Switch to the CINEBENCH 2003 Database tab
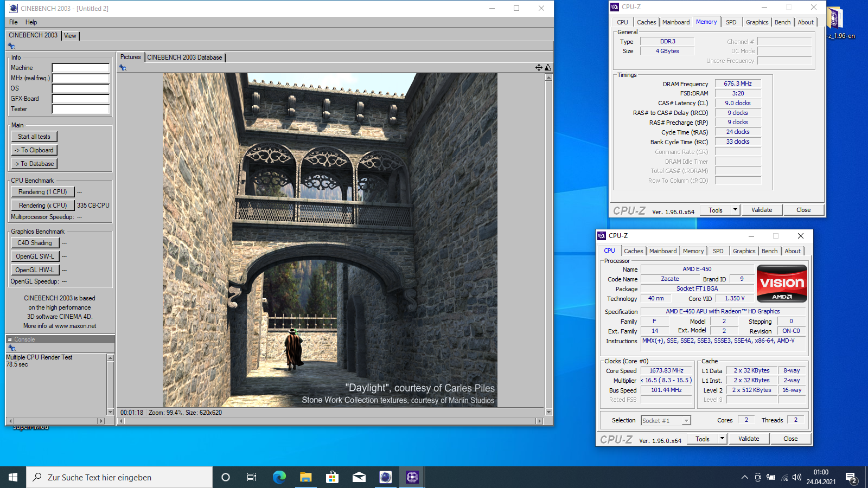868x488 pixels. coord(184,57)
